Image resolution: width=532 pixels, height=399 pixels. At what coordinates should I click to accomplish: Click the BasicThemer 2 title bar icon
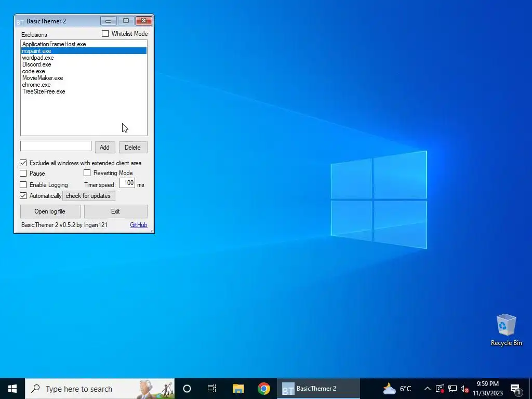point(20,22)
